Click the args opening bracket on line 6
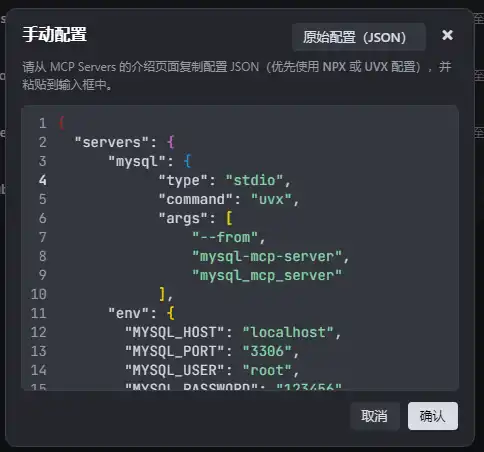Screen dimensions: 484x452 point(229,218)
